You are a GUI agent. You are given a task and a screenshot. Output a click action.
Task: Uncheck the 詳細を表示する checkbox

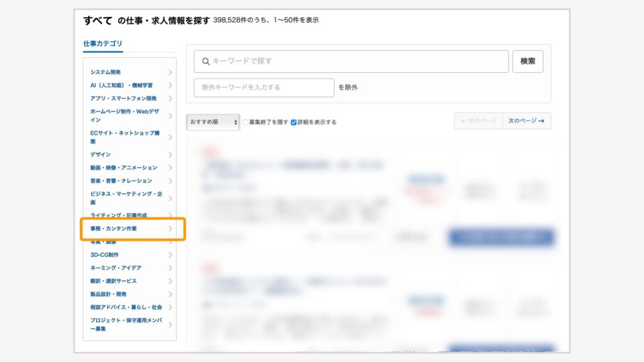294,122
